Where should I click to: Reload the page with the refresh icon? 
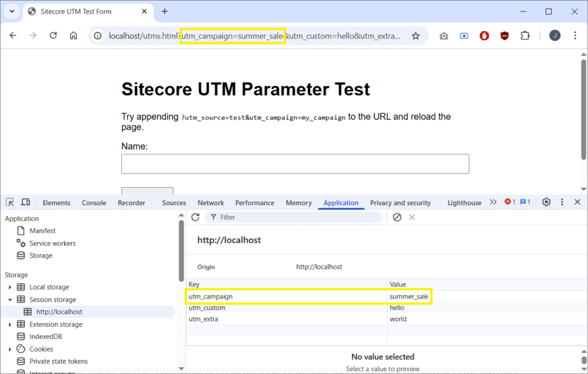53,36
